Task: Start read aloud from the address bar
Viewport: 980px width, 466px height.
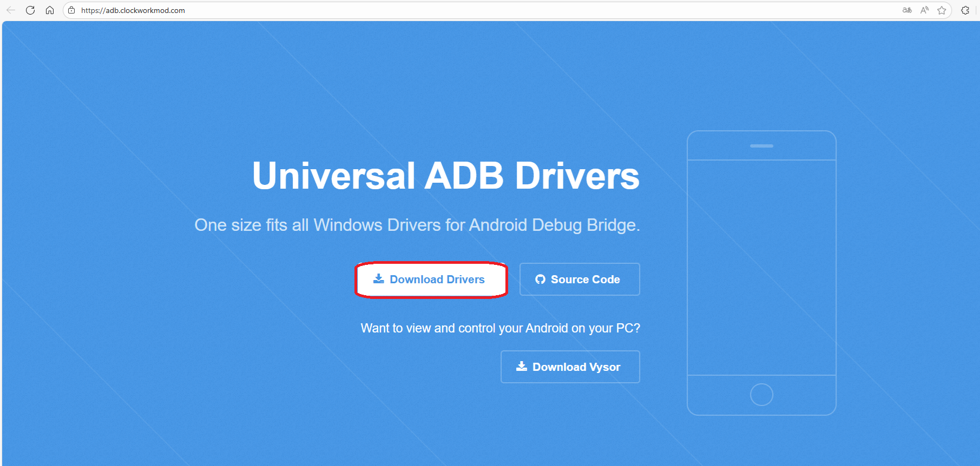Action: (924, 10)
